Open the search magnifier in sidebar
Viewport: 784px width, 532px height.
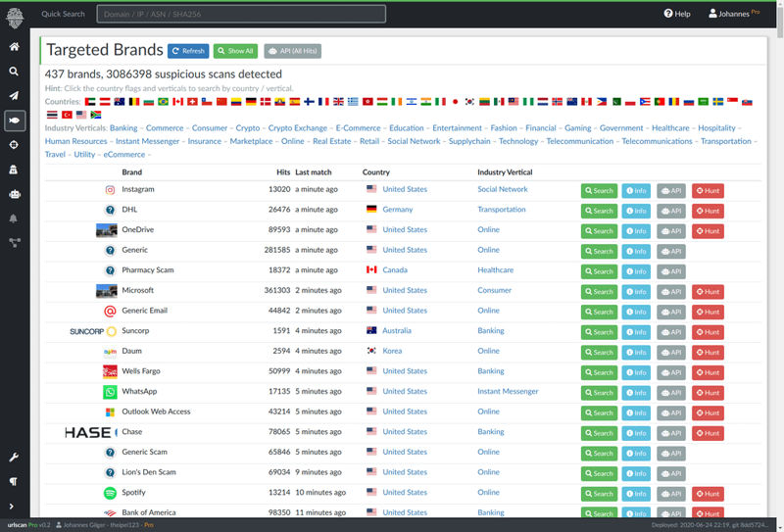coord(14,72)
